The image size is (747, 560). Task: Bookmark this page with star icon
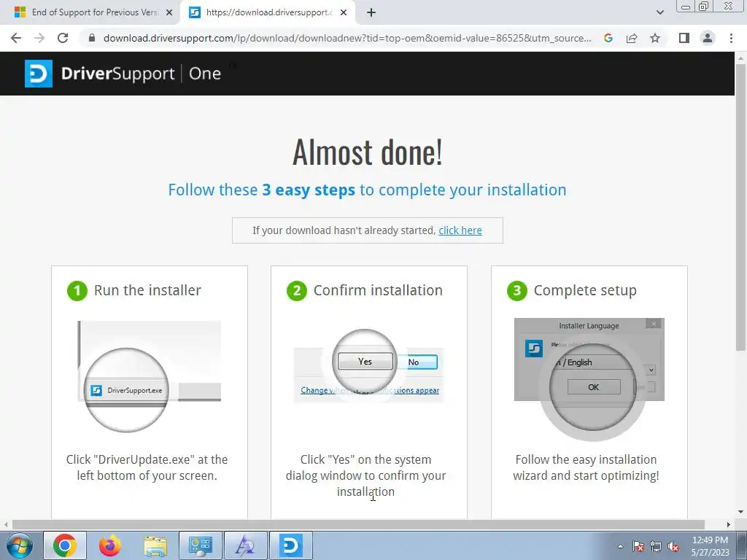(x=655, y=38)
